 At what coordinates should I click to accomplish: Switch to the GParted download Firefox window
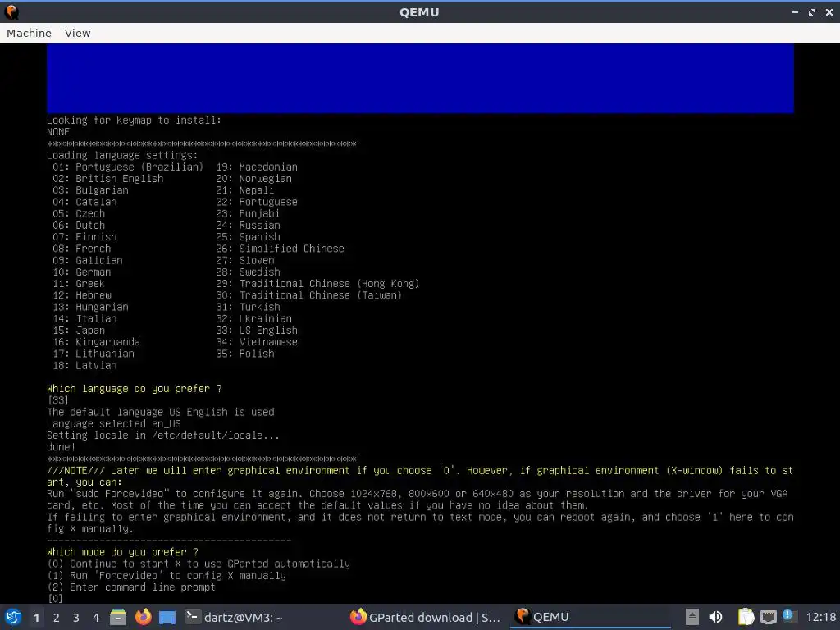pos(426,617)
